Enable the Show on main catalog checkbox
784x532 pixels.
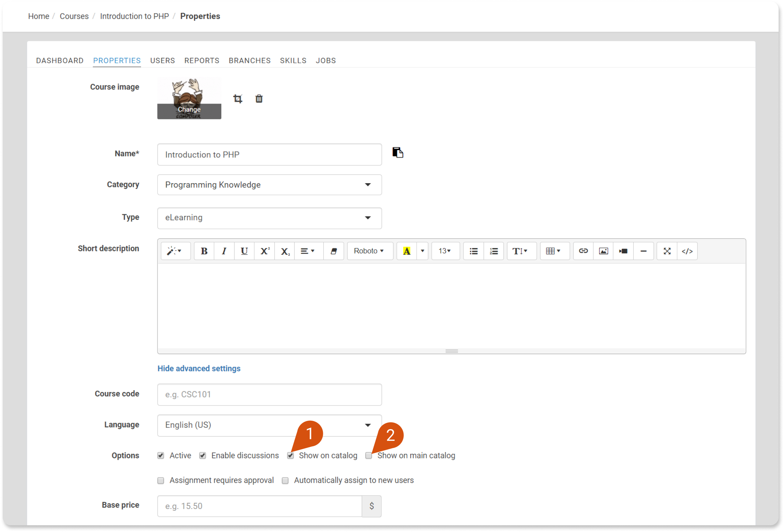[369, 456]
